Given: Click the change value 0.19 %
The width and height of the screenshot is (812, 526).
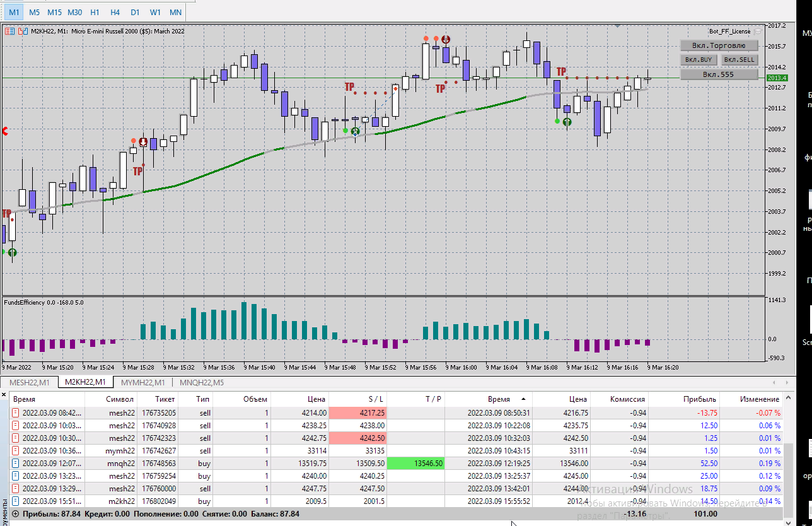Looking at the screenshot, I should click(x=769, y=464).
